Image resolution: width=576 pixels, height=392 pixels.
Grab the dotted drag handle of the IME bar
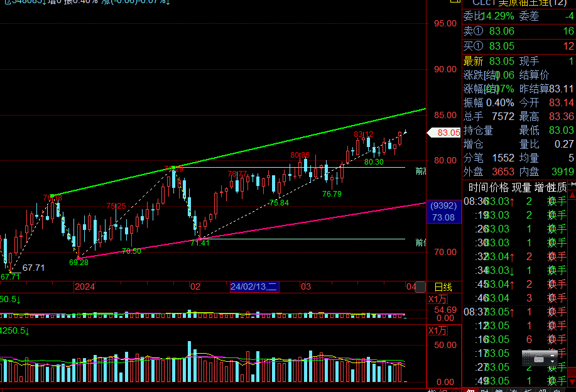tap(526, 359)
